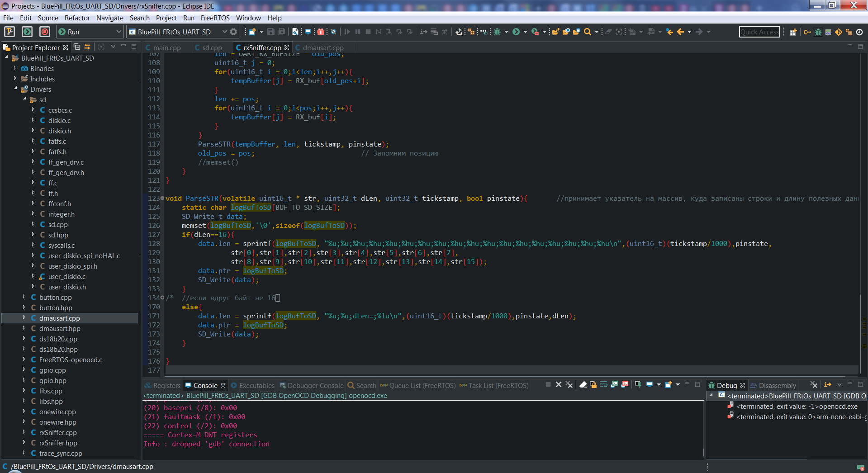Clear the console with the eraser icon

point(583,385)
